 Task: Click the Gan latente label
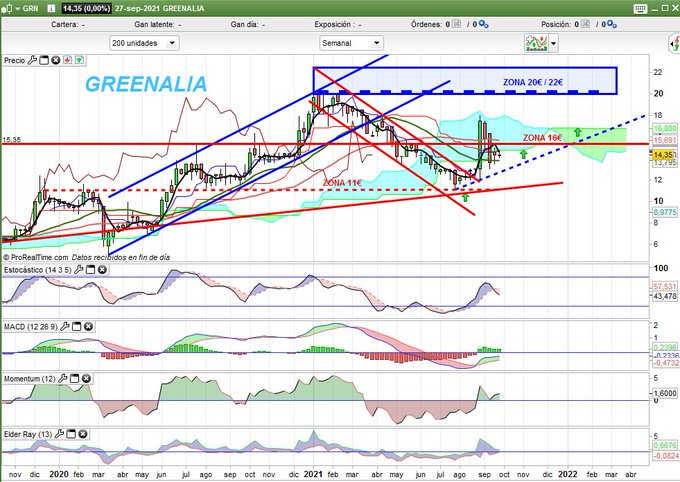click(155, 25)
